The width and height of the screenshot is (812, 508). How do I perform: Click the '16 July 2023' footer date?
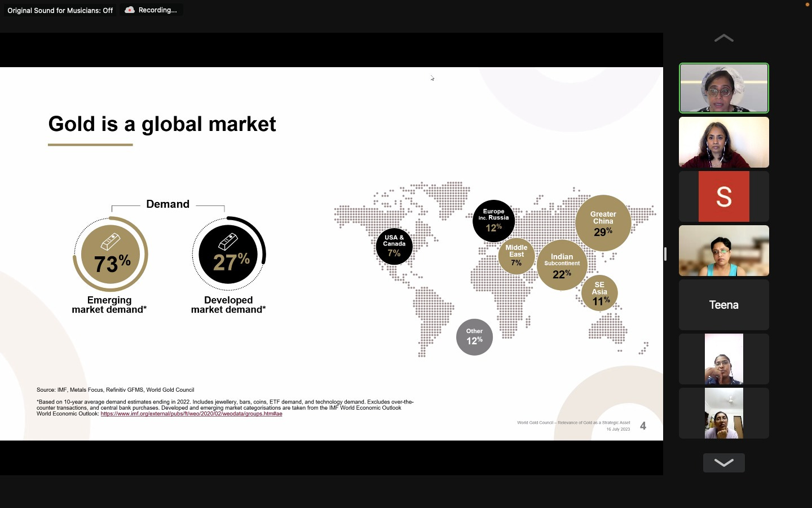pyautogui.click(x=618, y=430)
